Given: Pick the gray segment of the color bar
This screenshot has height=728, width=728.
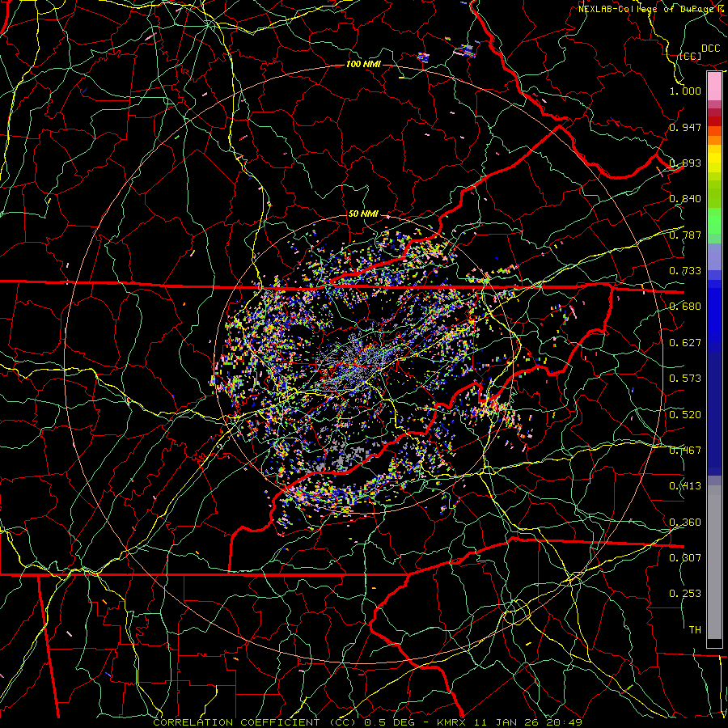Looking at the screenshot, I should (x=714, y=562).
